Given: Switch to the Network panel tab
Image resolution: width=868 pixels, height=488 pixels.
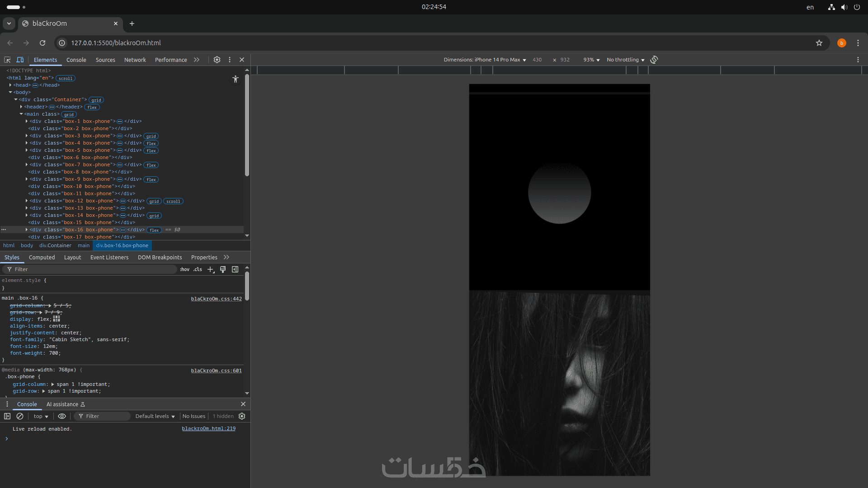Looking at the screenshot, I should coord(135,60).
